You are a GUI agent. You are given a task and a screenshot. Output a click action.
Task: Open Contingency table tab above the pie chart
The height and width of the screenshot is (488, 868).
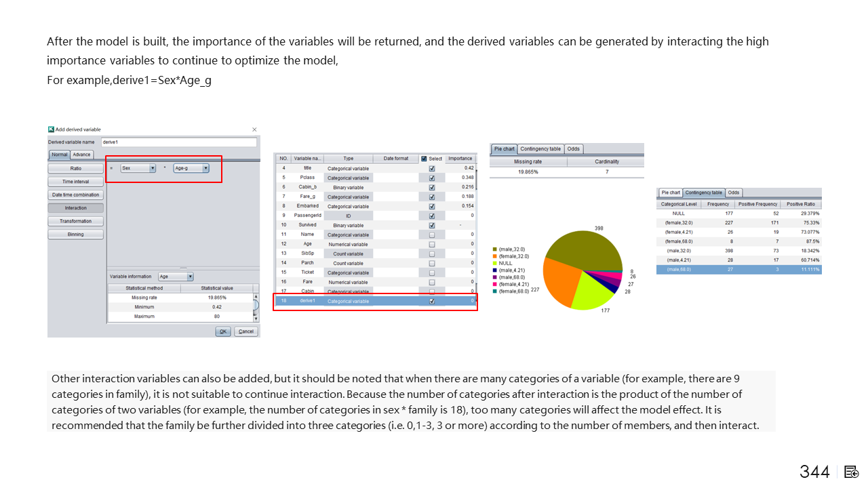(540, 149)
